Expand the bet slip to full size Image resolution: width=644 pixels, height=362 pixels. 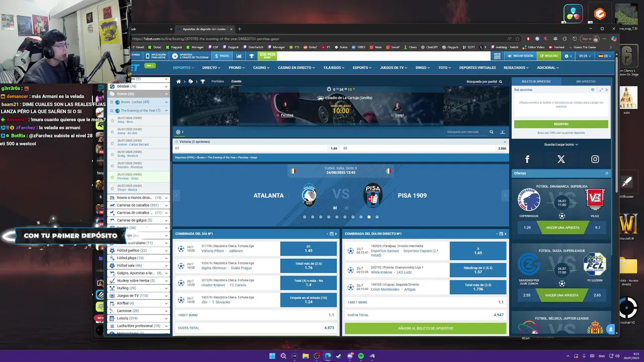click(x=601, y=89)
